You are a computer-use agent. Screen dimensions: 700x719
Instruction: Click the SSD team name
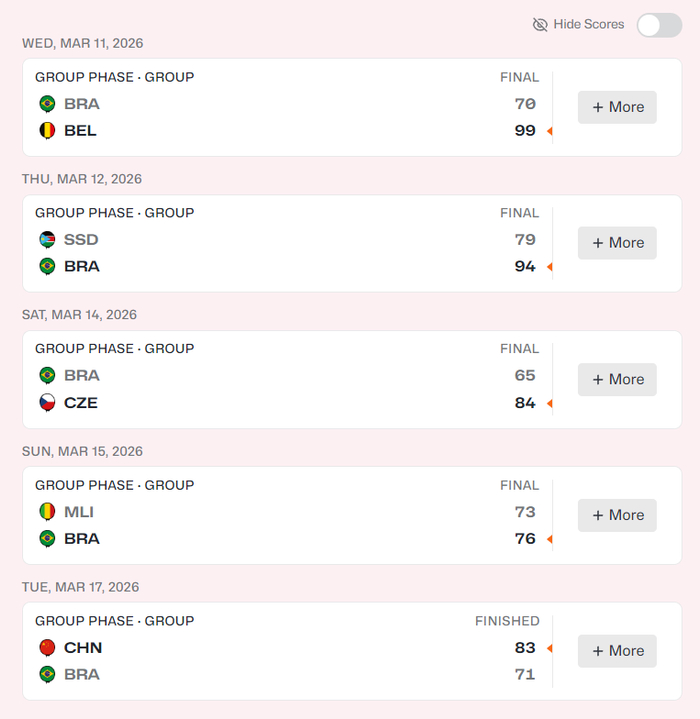coord(81,240)
